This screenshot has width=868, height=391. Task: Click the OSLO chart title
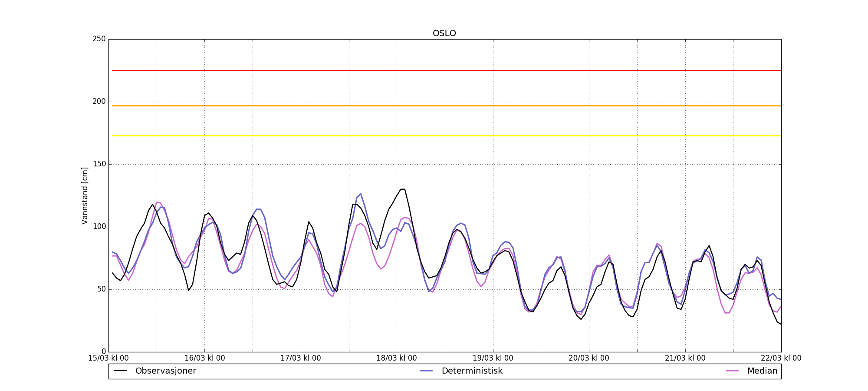[x=444, y=33]
